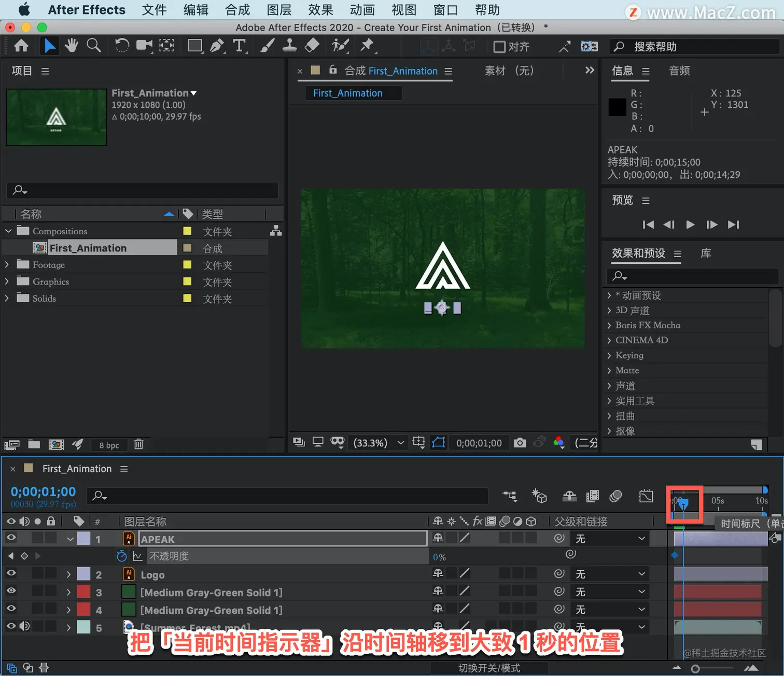Open the 效果 menu
This screenshot has width=784, height=676.
click(x=320, y=10)
